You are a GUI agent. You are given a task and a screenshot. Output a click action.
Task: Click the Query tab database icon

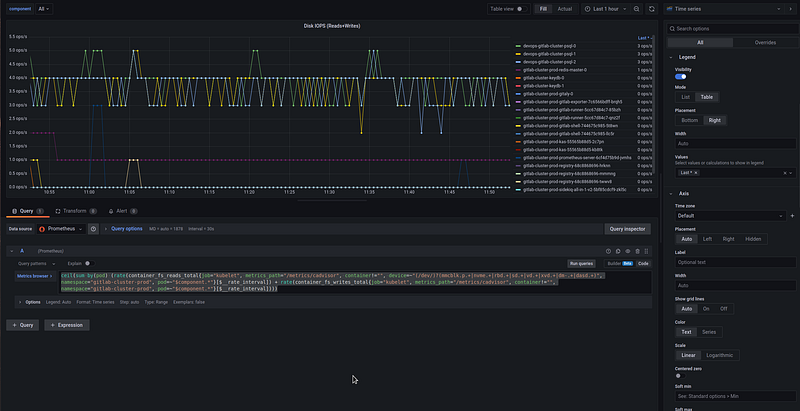point(14,211)
